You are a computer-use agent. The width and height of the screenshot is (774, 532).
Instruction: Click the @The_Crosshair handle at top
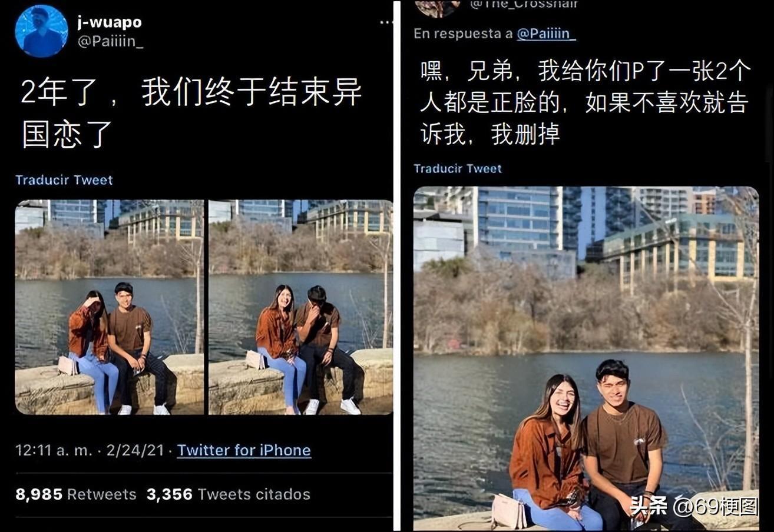524,5
